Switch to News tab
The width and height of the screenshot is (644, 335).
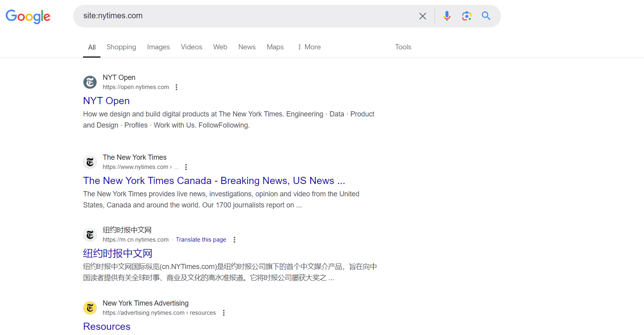[x=247, y=47]
